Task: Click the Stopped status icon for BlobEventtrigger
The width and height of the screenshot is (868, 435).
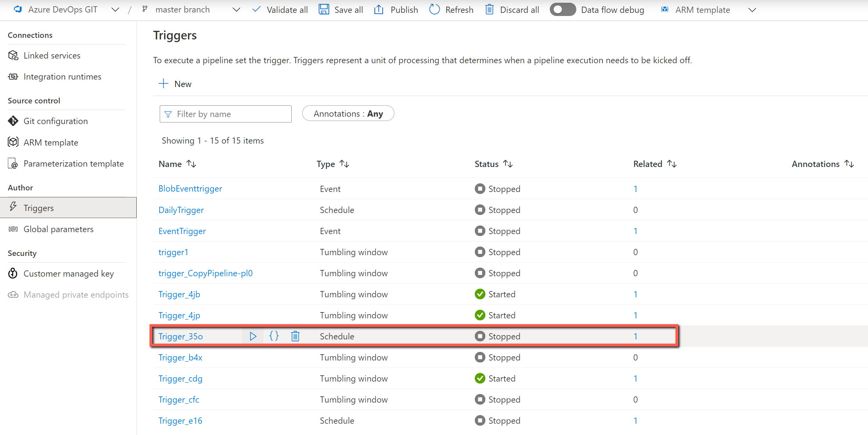Action: click(478, 189)
